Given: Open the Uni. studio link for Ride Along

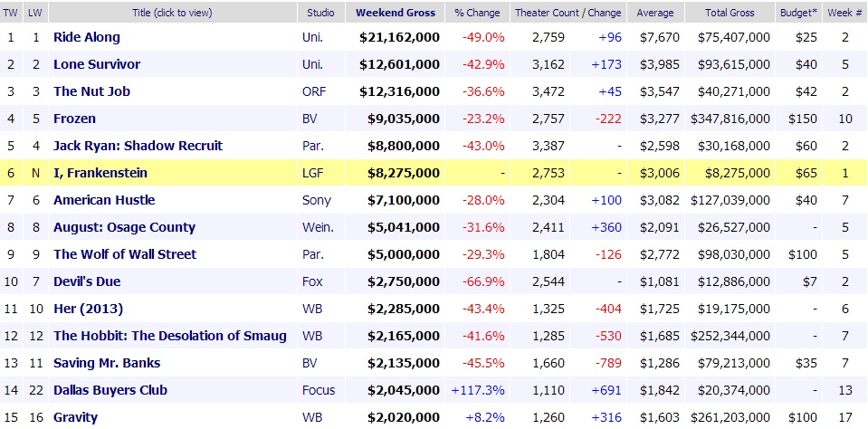Looking at the screenshot, I should click(x=312, y=37).
